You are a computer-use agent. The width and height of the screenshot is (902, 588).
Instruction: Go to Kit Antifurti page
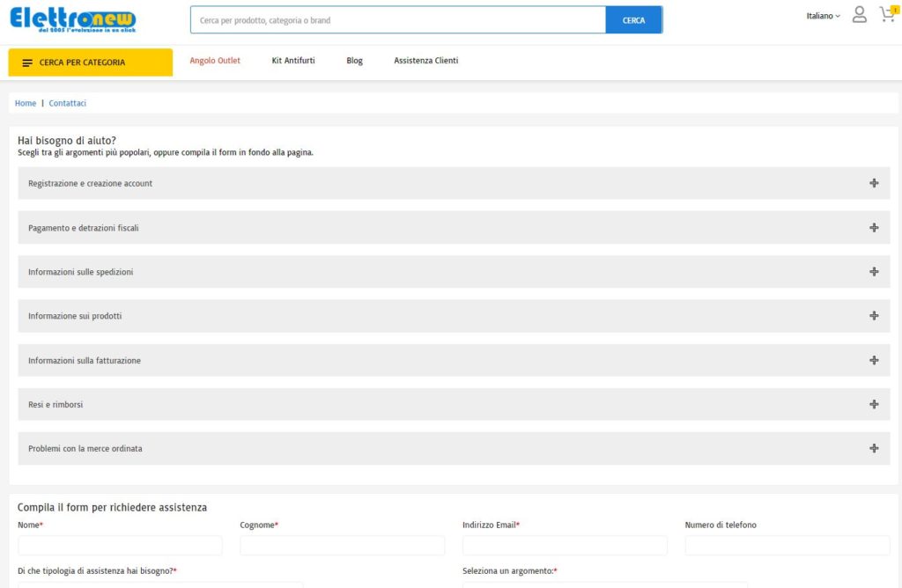point(293,61)
